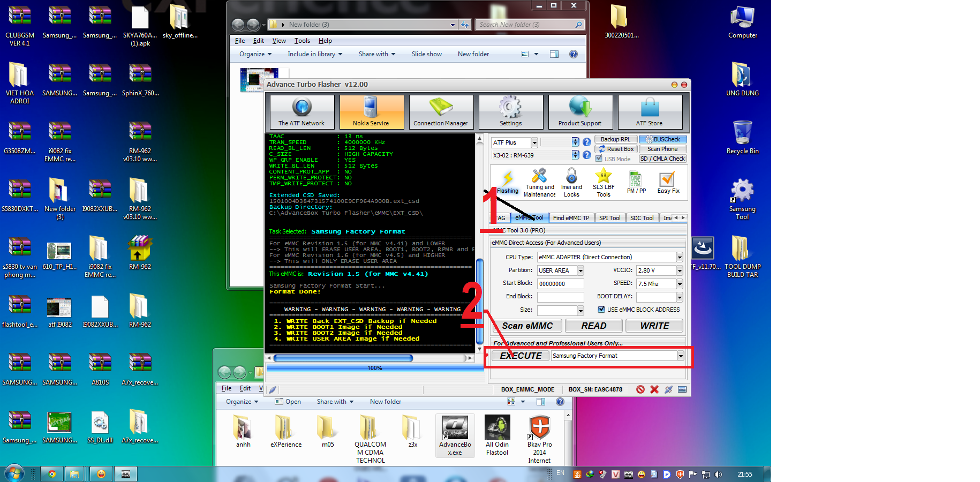The image size is (980, 482).
Task: Click the Scan Phone button
Action: click(663, 149)
